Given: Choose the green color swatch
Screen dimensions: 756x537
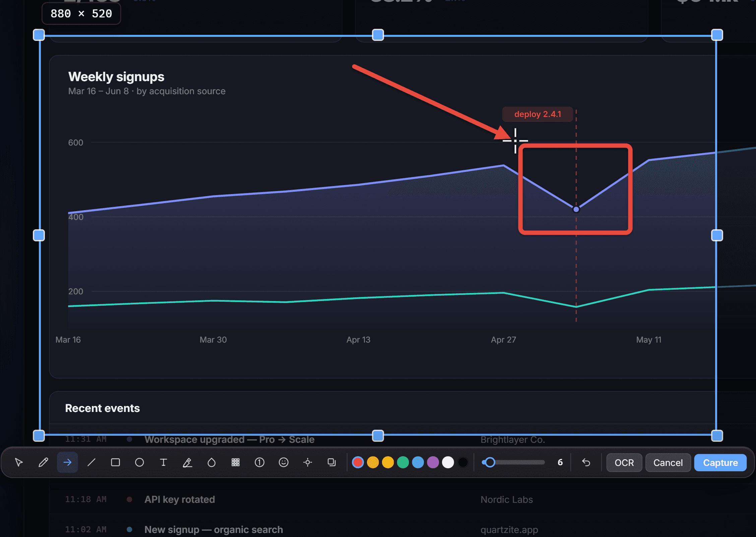Looking at the screenshot, I should (403, 463).
